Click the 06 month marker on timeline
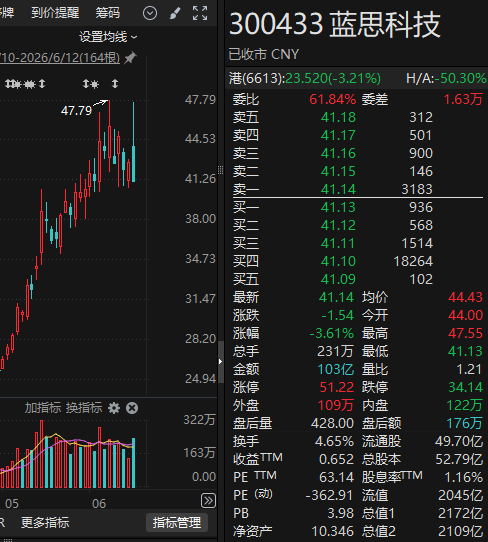 point(99,504)
